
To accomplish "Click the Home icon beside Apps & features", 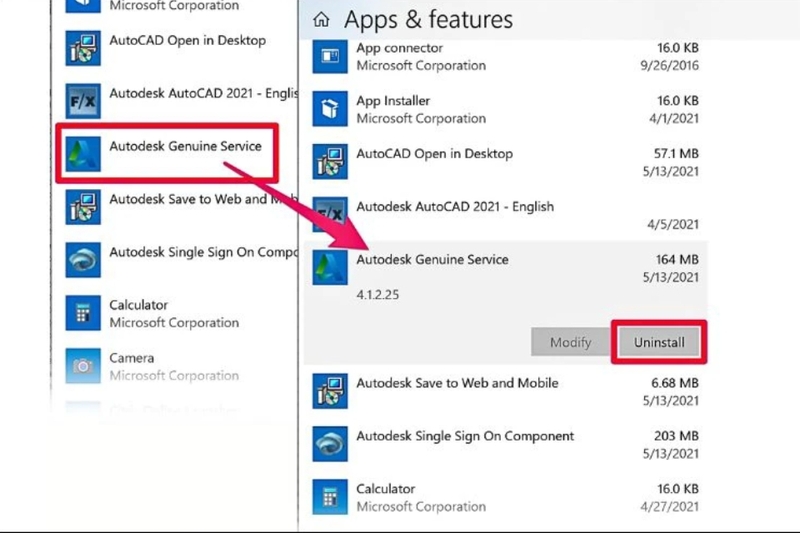I will point(321,20).
